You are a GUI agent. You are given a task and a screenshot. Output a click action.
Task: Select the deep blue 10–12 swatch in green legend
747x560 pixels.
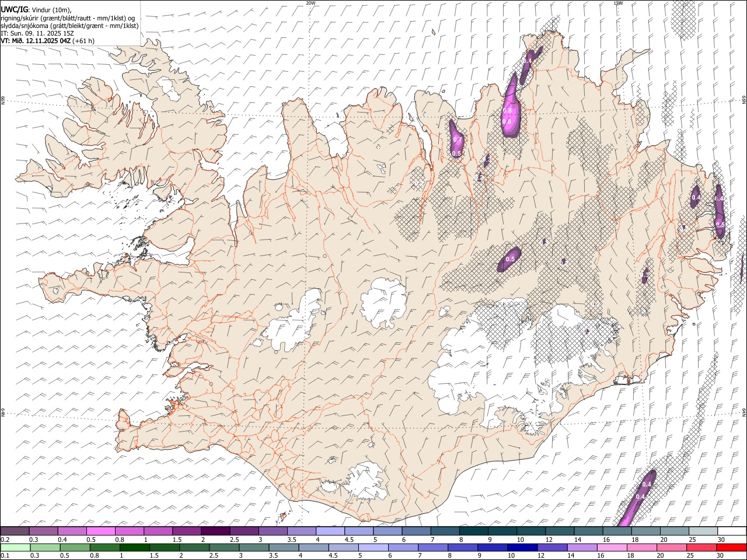522,547
